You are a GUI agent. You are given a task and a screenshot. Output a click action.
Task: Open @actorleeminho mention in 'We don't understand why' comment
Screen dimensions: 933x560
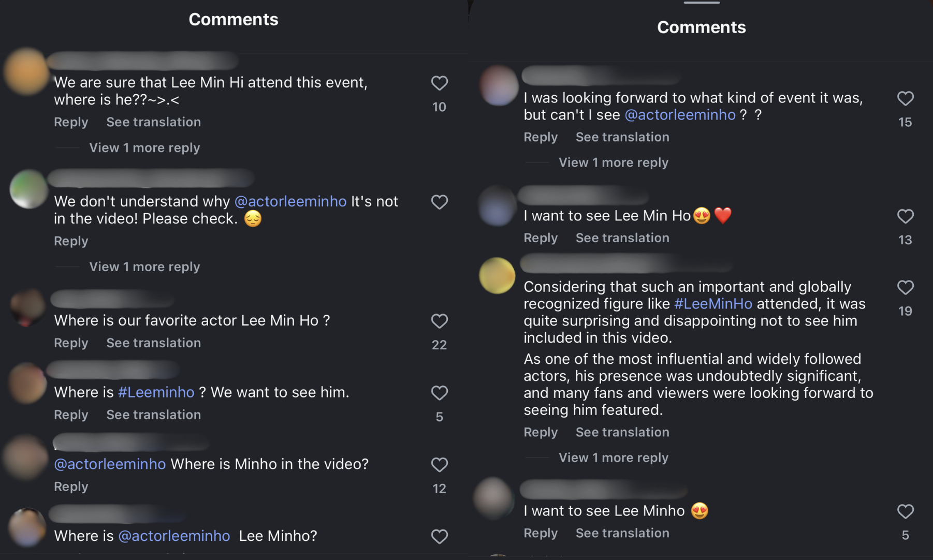coord(290,201)
